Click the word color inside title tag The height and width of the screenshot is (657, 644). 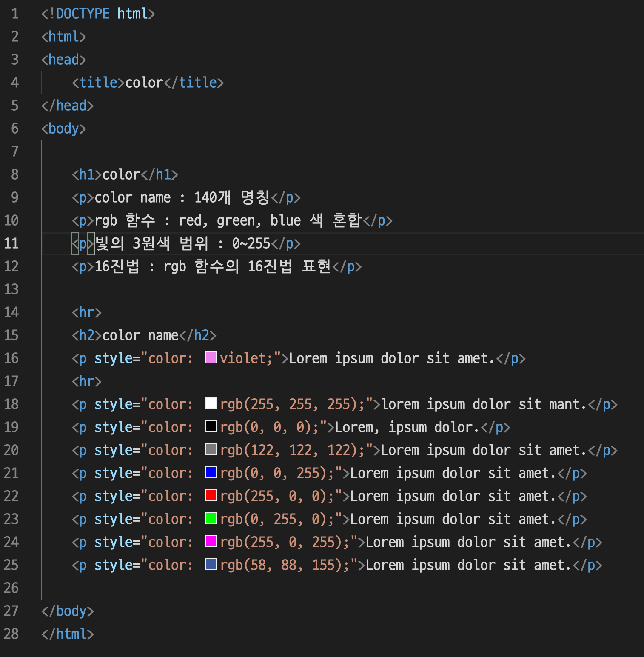point(144,83)
